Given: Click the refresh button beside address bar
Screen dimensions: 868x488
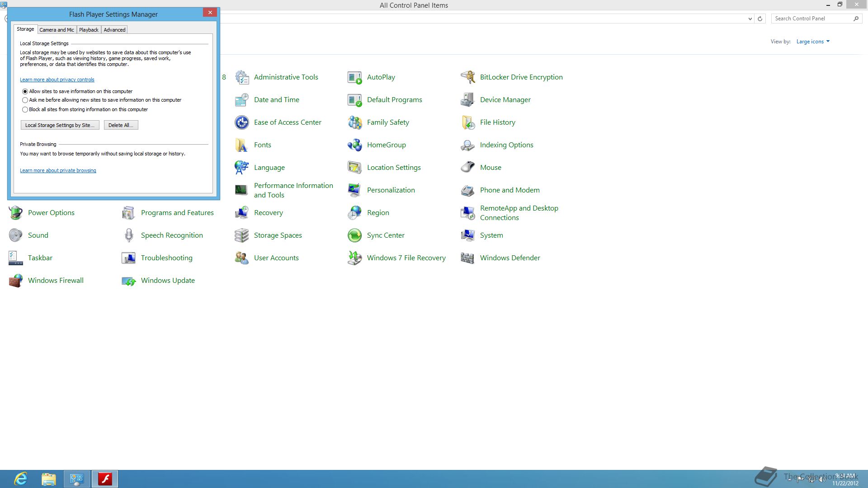Looking at the screenshot, I should [x=760, y=19].
